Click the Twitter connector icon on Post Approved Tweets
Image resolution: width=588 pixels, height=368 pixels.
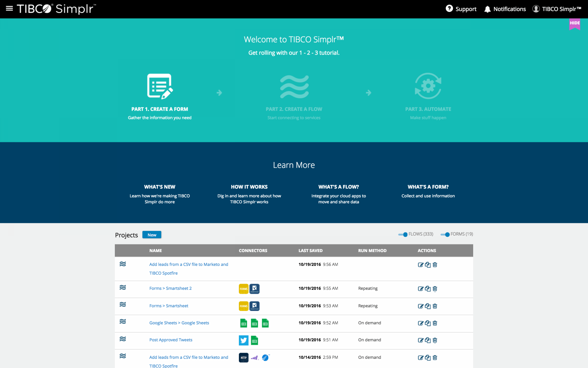[x=243, y=340]
